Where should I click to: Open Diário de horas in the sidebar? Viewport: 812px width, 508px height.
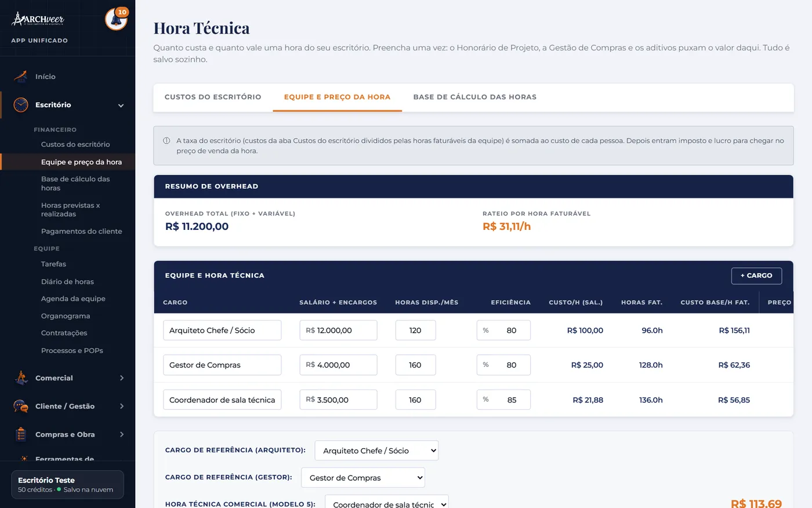click(x=67, y=282)
